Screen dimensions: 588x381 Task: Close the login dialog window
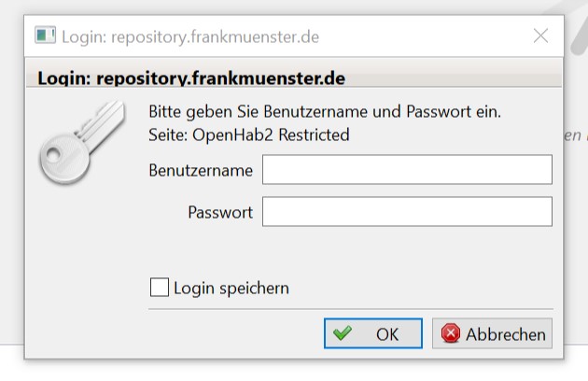(x=540, y=35)
